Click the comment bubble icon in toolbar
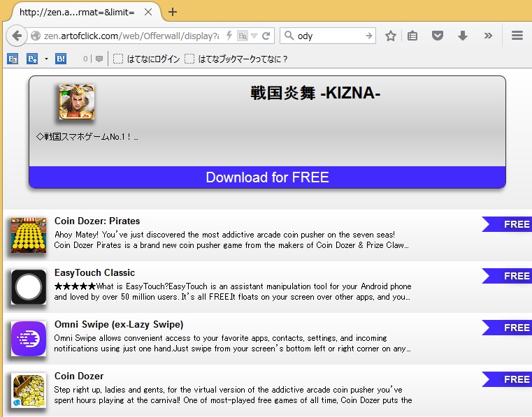The image size is (532, 417). [99, 59]
